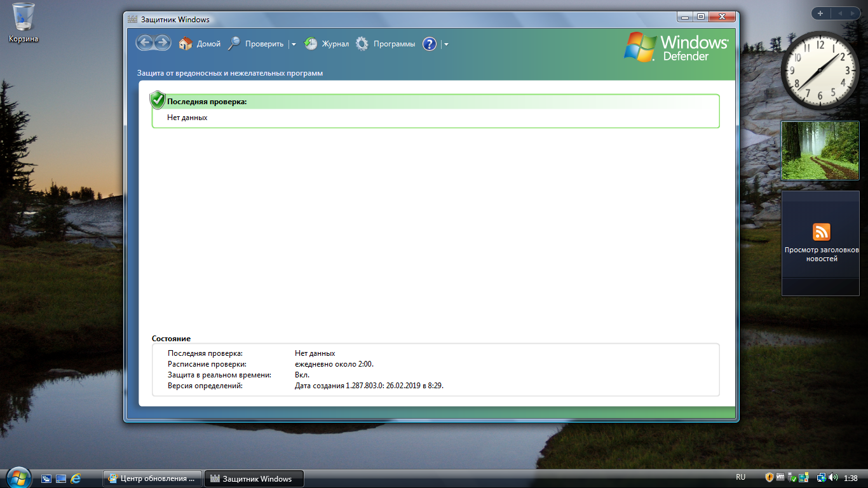The height and width of the screenshot is (488, 868).
Task: Open the security alert shield tray icon
Action: (769, 477)
